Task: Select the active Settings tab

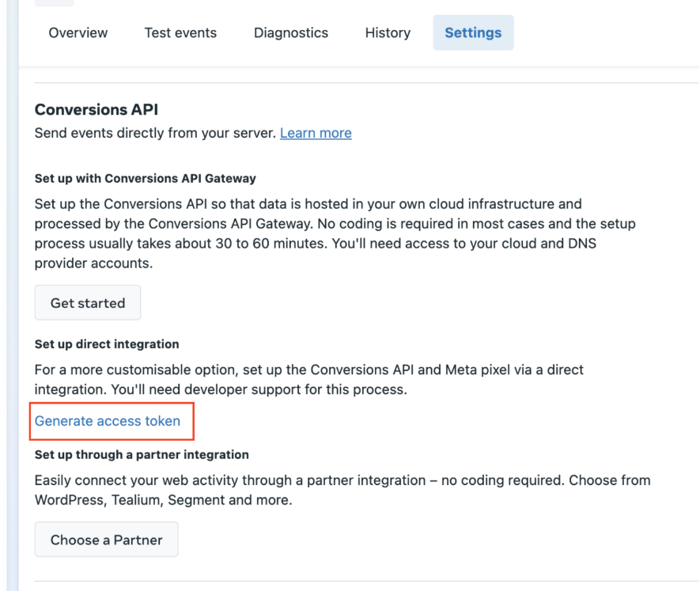Action: tap(473, 32)
